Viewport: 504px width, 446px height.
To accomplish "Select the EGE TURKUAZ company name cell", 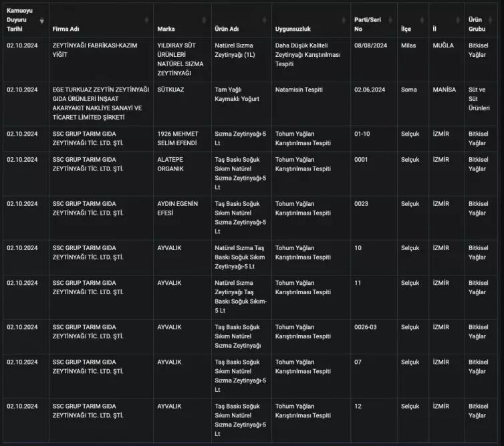I will 97,103.
